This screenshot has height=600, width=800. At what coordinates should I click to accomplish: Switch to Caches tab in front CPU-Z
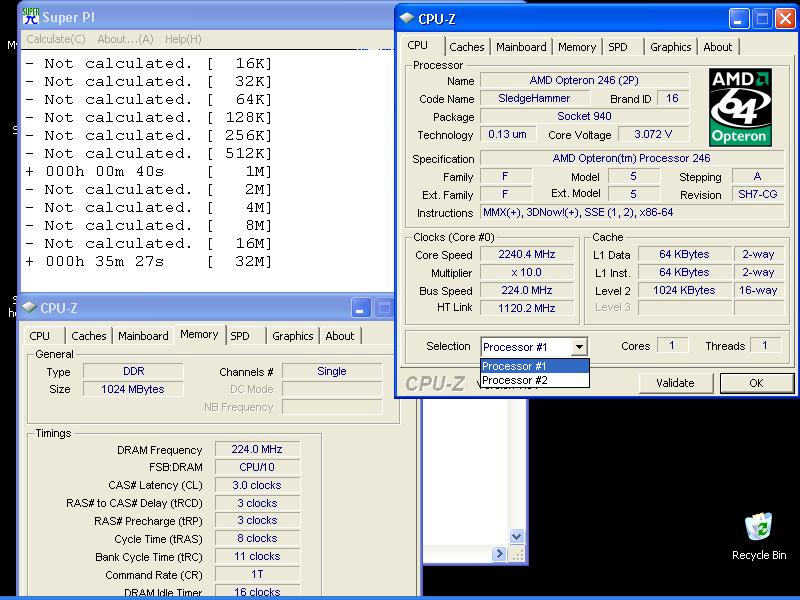(466, 47)
